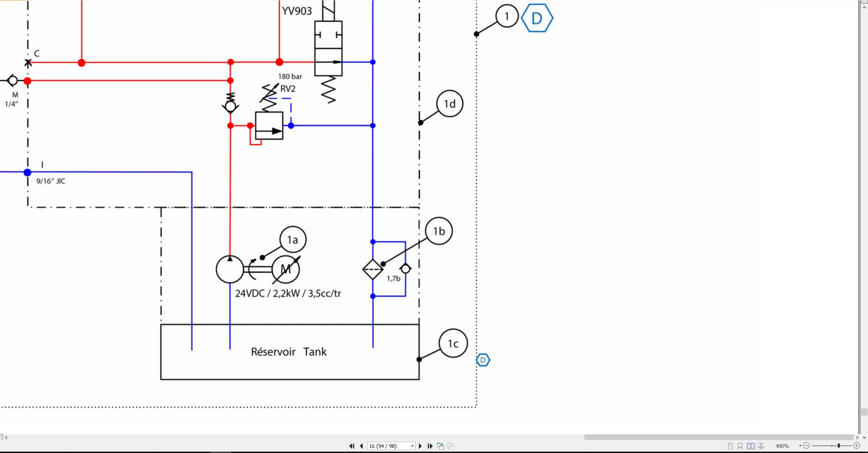Click the callout circle labeled 1b

(x=439, y=231)
